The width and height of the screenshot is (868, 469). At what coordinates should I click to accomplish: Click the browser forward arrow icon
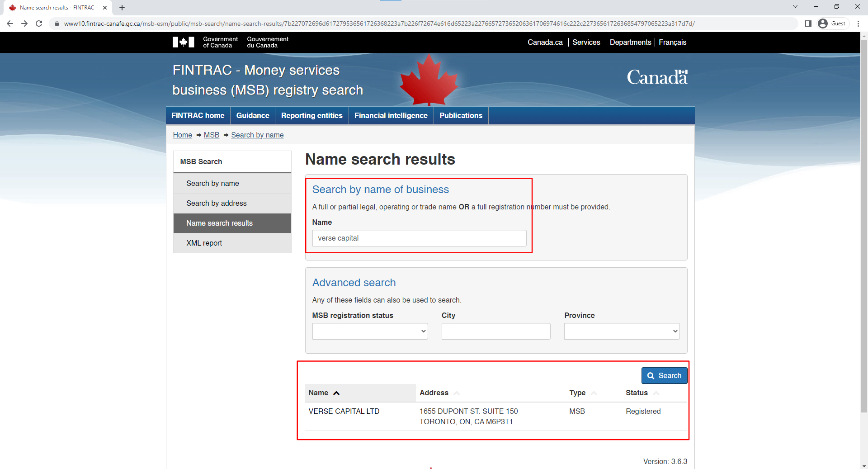(24, 24)
